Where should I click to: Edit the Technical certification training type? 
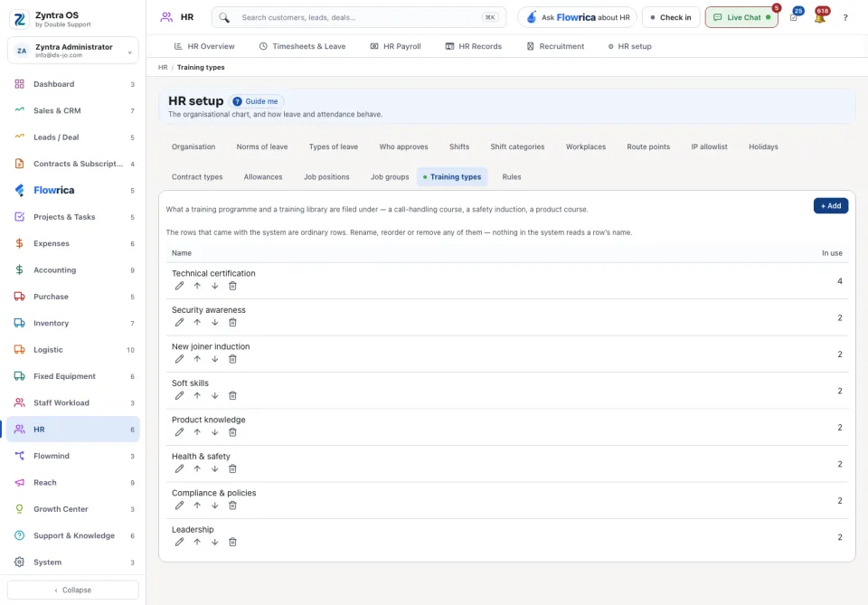(x=179, y=286)
